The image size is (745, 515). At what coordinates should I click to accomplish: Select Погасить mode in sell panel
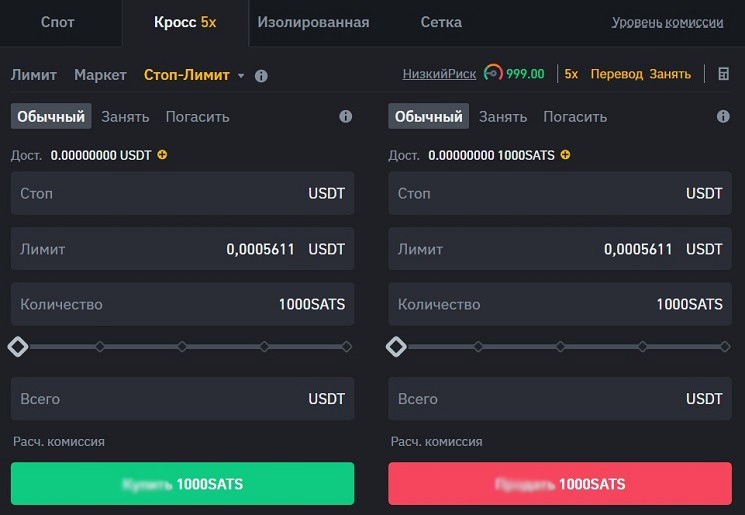pos(575,117)
